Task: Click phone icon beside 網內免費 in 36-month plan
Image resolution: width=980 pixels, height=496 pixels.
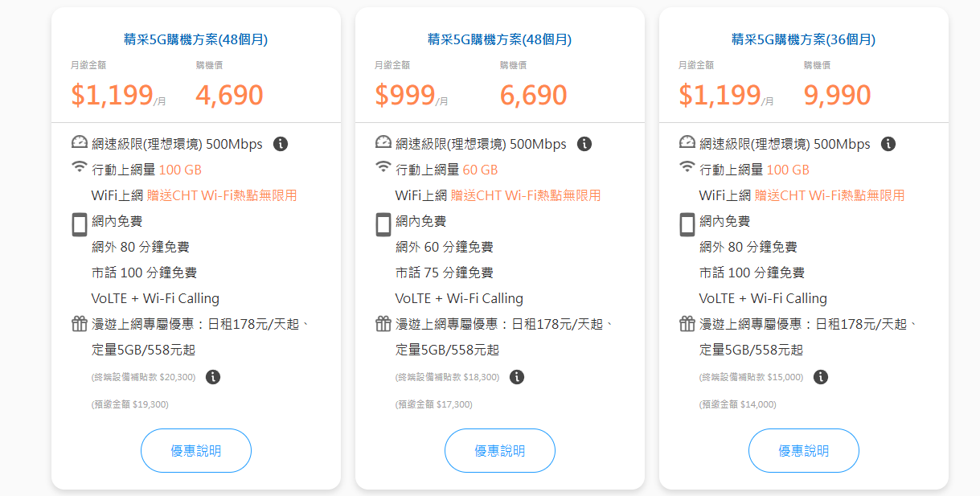Action: tap(687, 224)
